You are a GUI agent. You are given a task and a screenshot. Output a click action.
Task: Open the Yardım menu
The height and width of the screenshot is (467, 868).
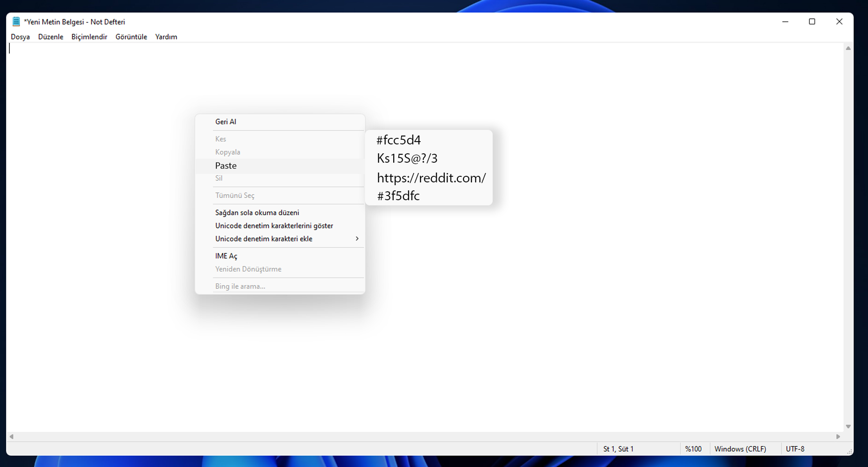pos(166,37)
